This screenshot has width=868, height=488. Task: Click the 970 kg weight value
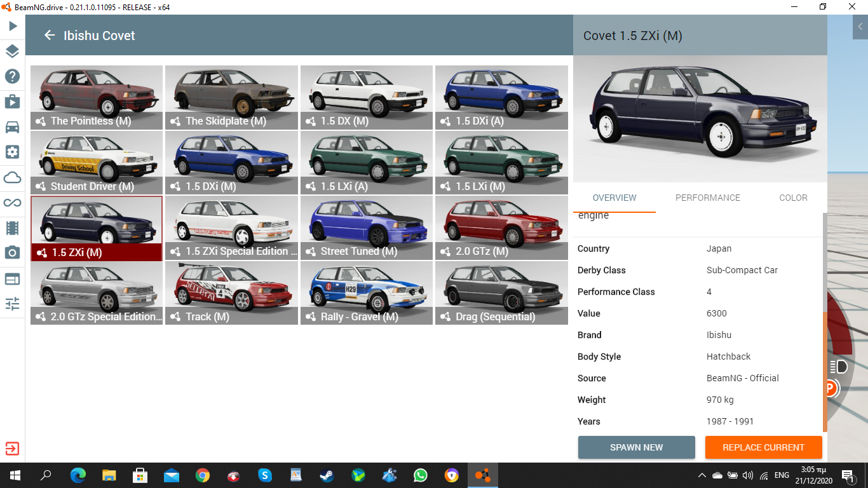(720, 400)
